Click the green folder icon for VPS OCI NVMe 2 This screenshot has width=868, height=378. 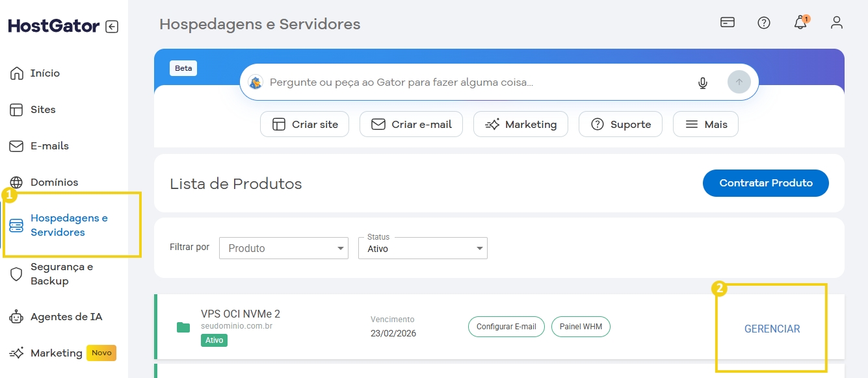[x=183, y=327]
